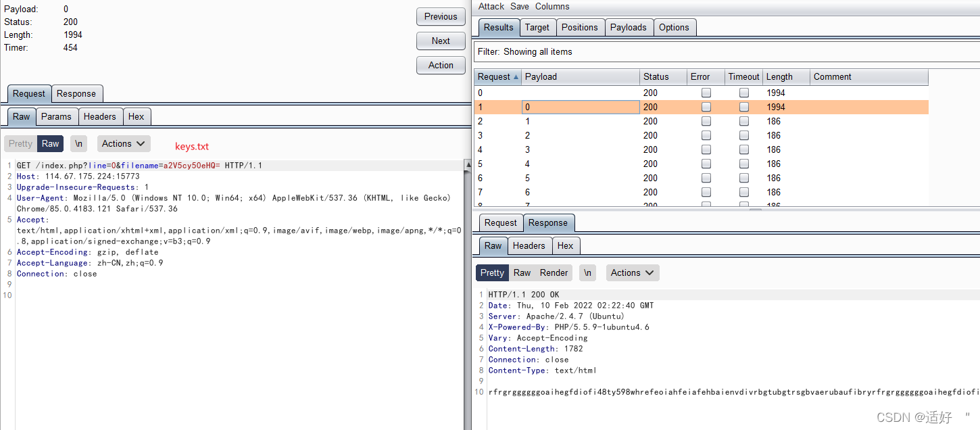
Task: Open Hex tab in right response viewer
Action: pos(566,245)
